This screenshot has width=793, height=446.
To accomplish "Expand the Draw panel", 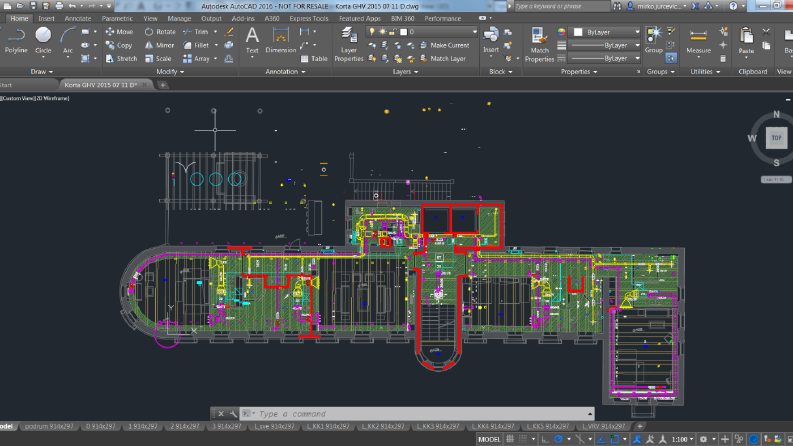I will point(41,72).
